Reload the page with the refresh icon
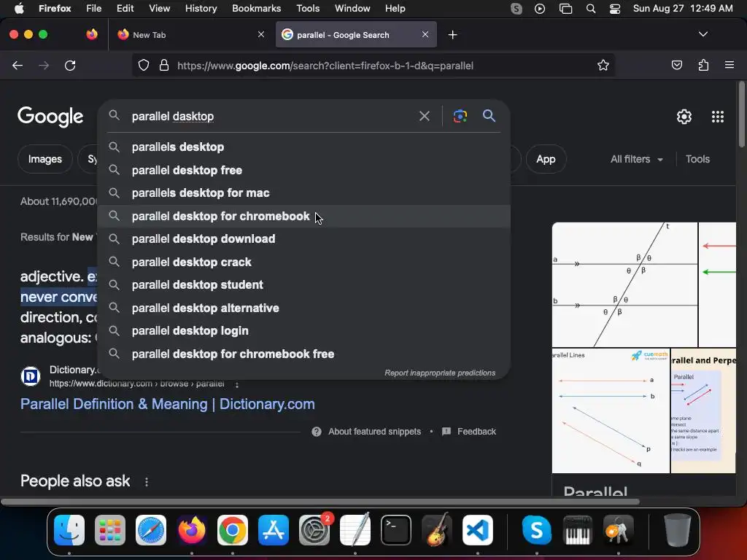This screenshot has height=560, width=747. coord(70,66)
